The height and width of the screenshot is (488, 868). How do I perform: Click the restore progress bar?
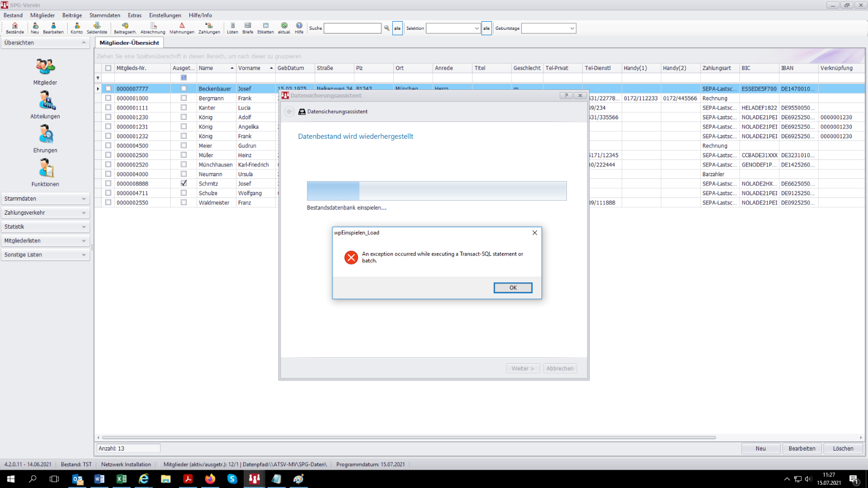tap(436, 191)
